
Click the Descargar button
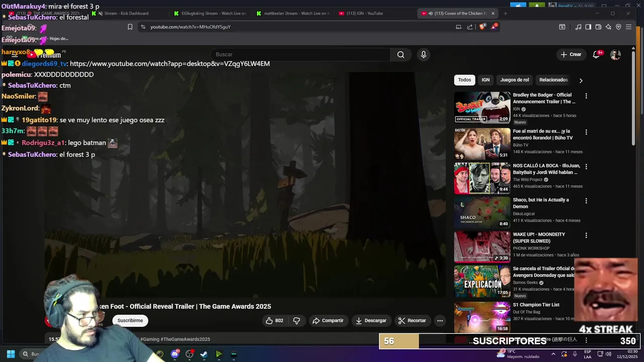371,320
